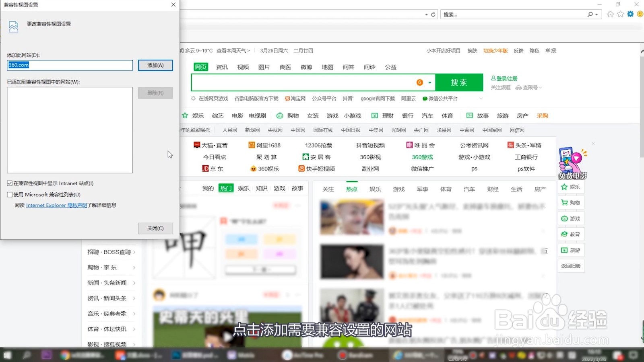Open 游戏 in the right floating sidebar
Viewport: 644px width, 362px height.
[571, 218]
